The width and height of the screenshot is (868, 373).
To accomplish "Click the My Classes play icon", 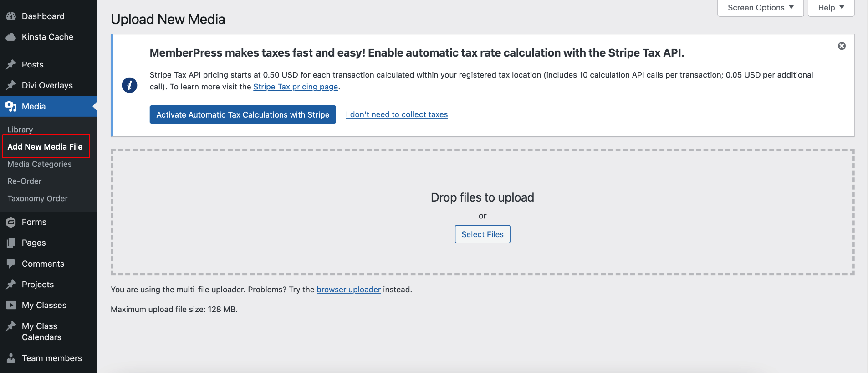I will [x=11, y=306].
